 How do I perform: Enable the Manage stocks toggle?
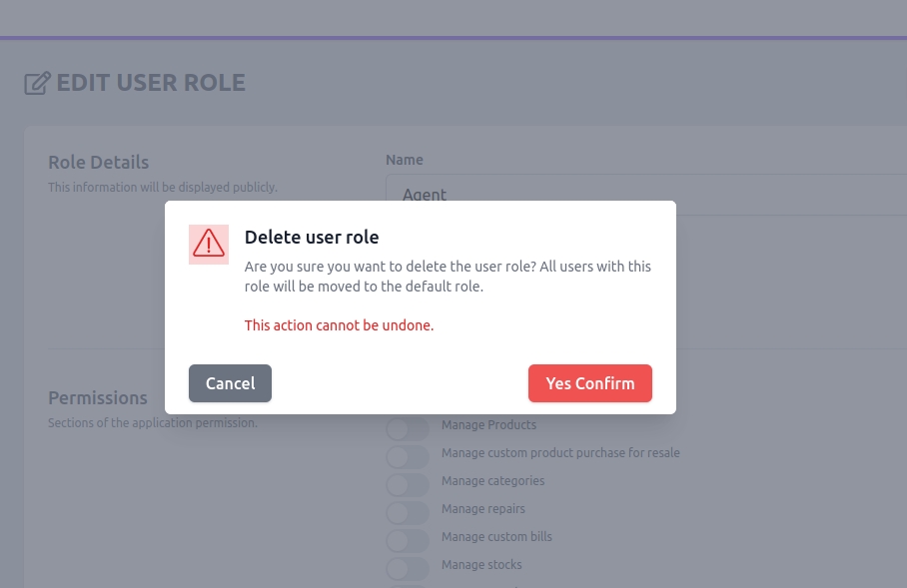407,569
